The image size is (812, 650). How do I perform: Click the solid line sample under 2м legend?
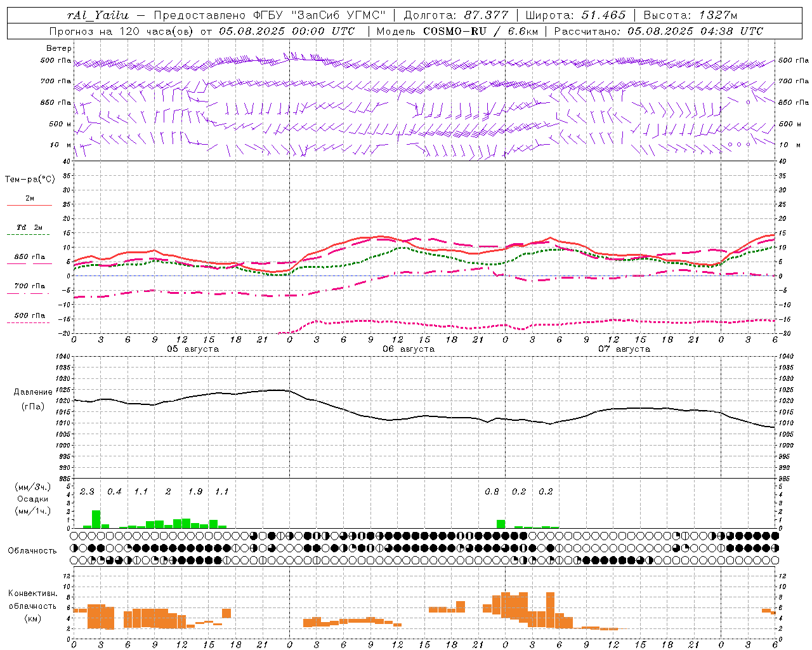29,205
